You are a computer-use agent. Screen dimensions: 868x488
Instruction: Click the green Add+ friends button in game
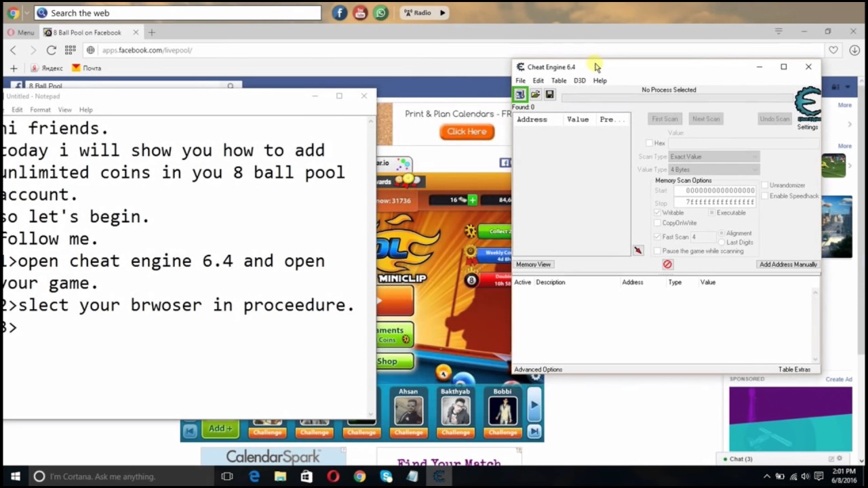220,428
